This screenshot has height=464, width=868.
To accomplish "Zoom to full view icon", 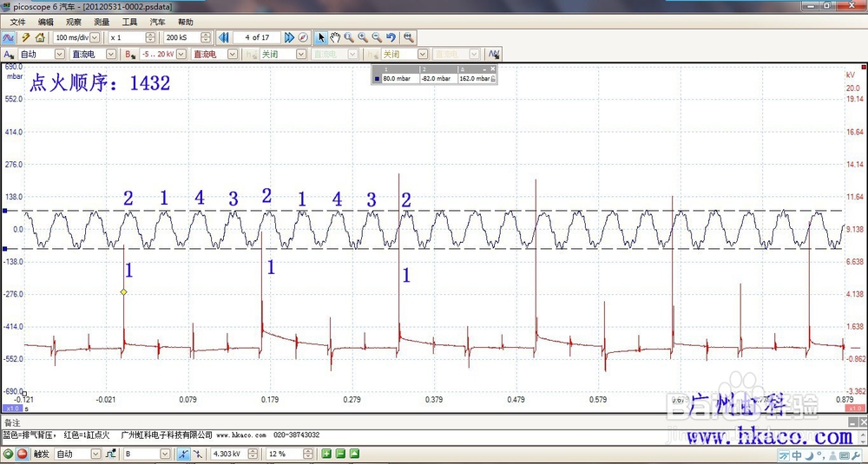I will coord(409,37).
